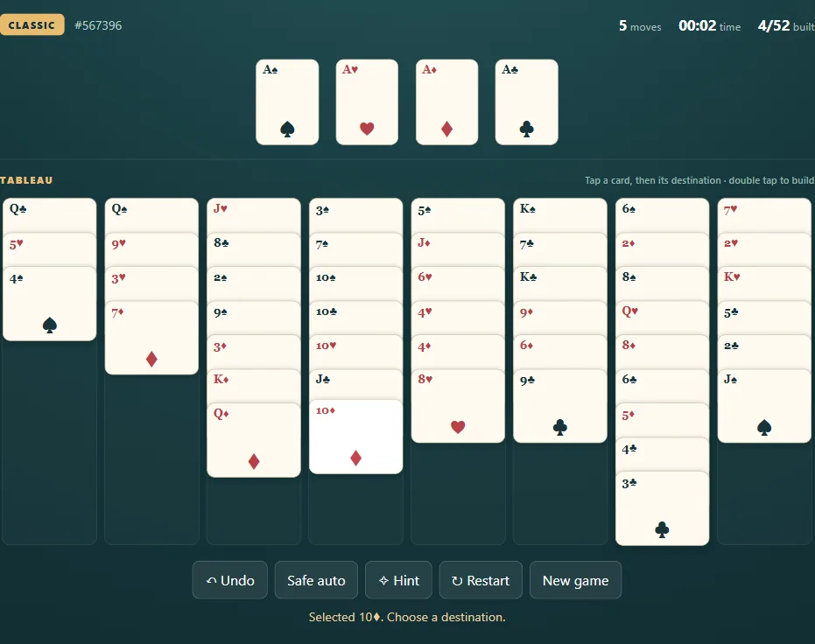This screenshot has width=815, height=644.
Task: Click the 3 of Hearts card
Action: click(151, 284)
